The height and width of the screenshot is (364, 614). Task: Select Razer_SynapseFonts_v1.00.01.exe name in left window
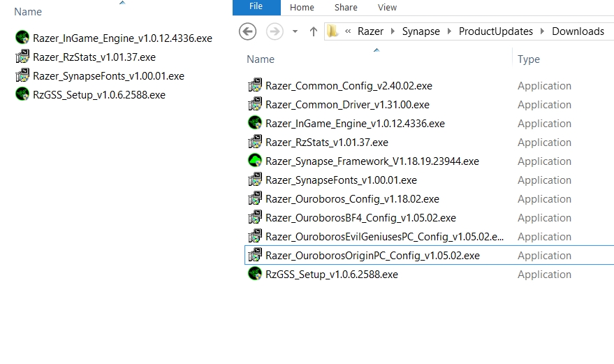coord(108,76)
